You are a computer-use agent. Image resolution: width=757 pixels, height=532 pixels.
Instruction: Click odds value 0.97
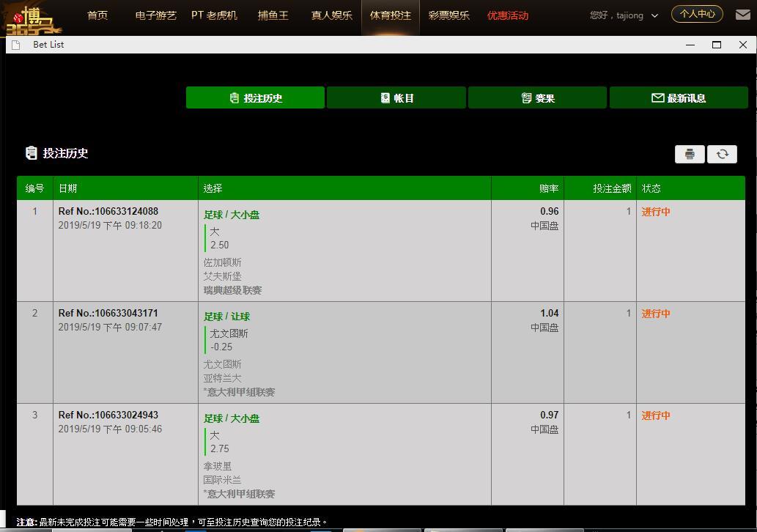(x=550, y=415)
